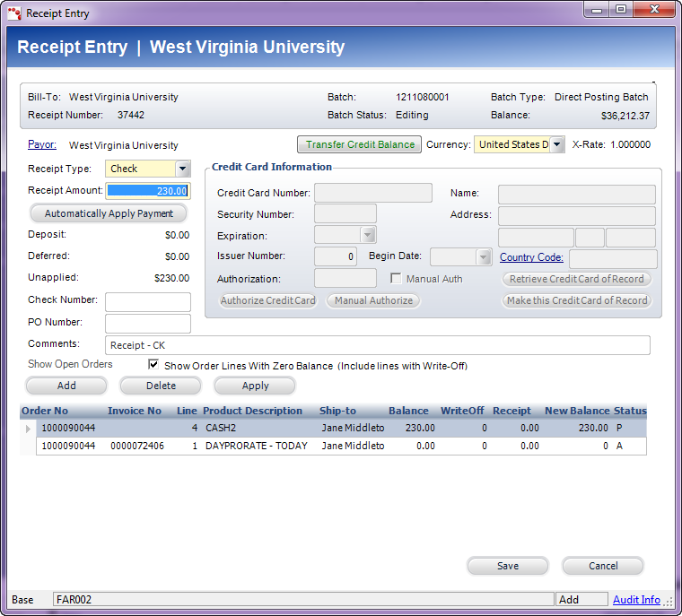Click invoice number 0000072406
The image size is (682, 616).
pyautogui.click(x=137, y=446)
